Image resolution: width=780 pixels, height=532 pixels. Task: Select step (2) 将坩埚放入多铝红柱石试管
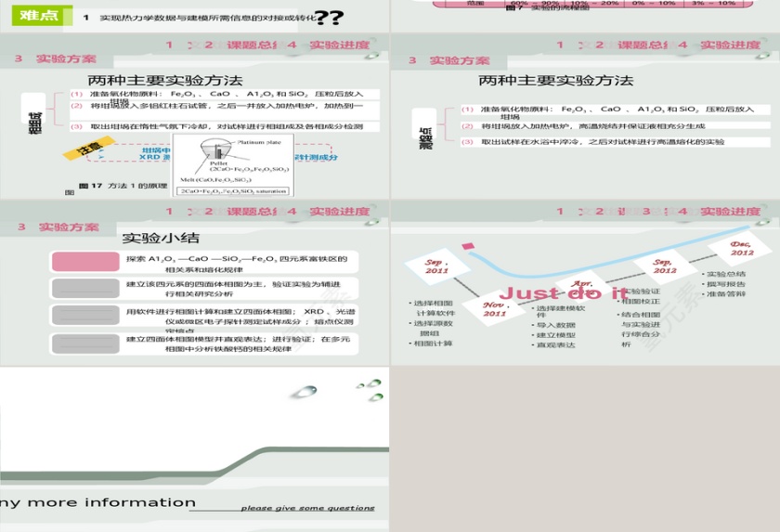pyautogui.click(x=225, y=106)
